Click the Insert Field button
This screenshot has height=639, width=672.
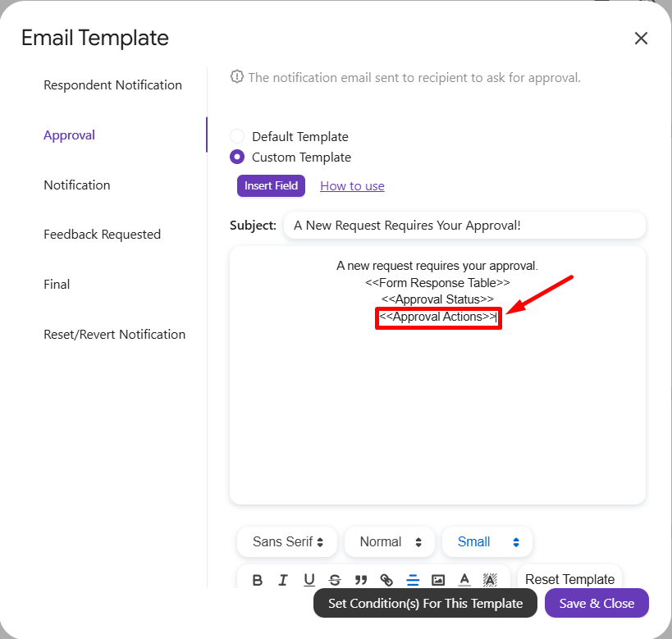(271, 186)
